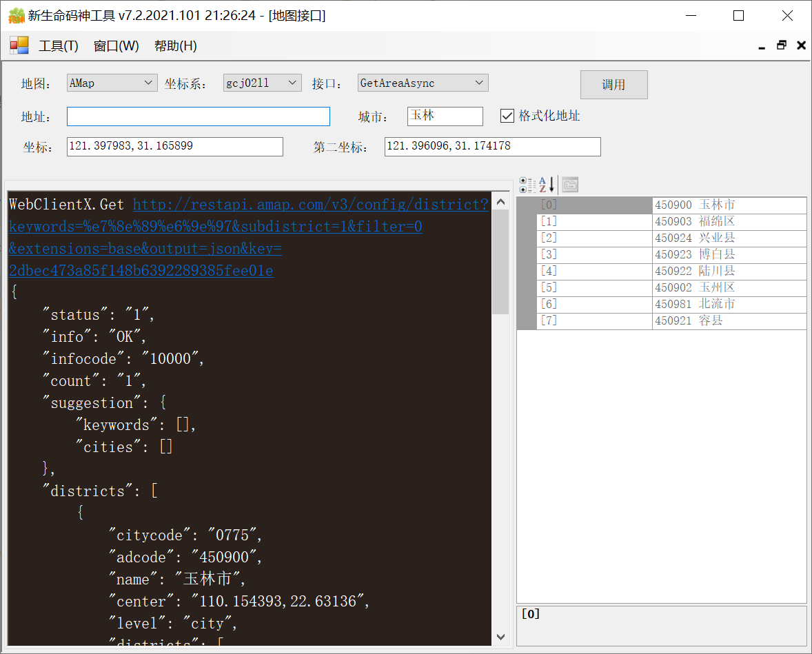Click the "citycode": "0775" line

pyautogui.click(x=185, y=535)
